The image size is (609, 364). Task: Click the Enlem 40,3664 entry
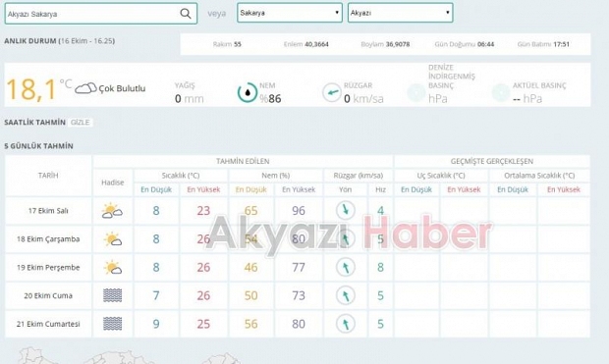click(306, 44)
